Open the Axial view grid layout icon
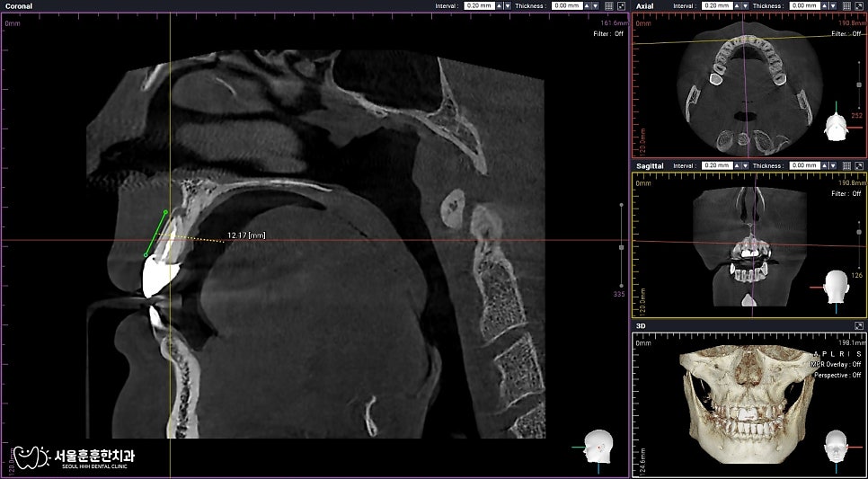 click(x=846, y=6)
